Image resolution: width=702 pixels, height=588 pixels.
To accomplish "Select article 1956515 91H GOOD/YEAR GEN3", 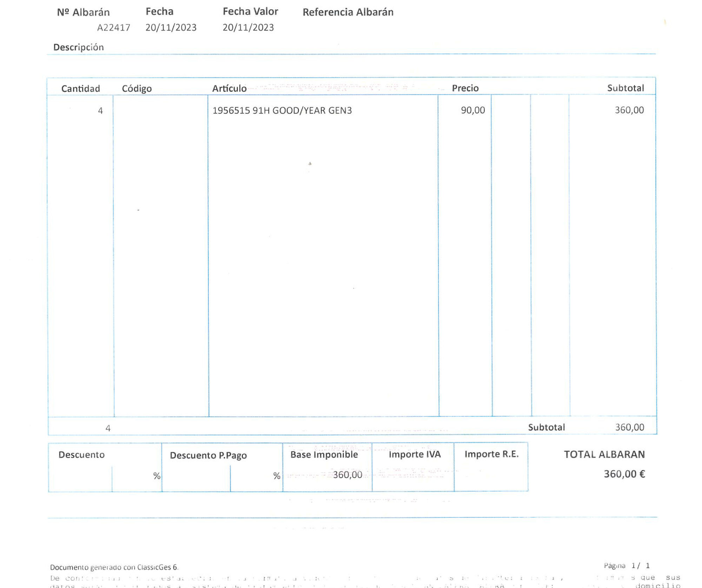I will tap(282, 111).
